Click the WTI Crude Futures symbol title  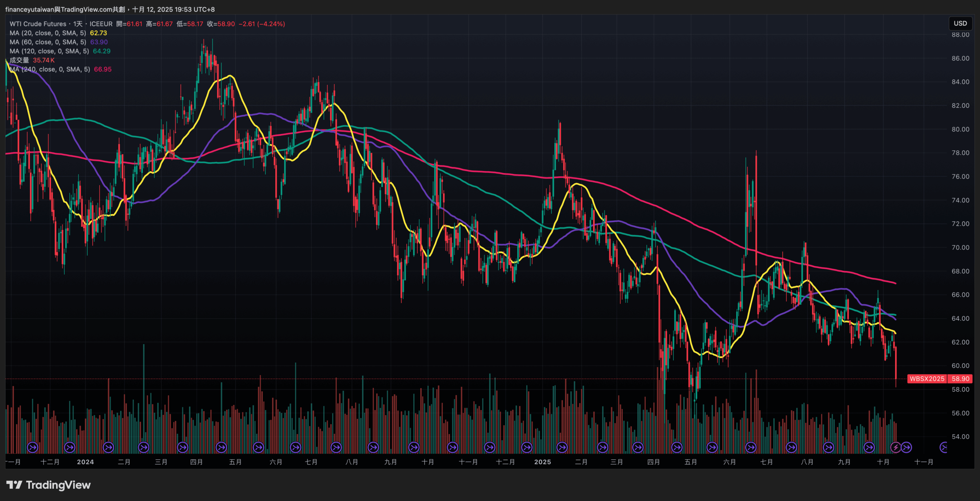point(38,24)
